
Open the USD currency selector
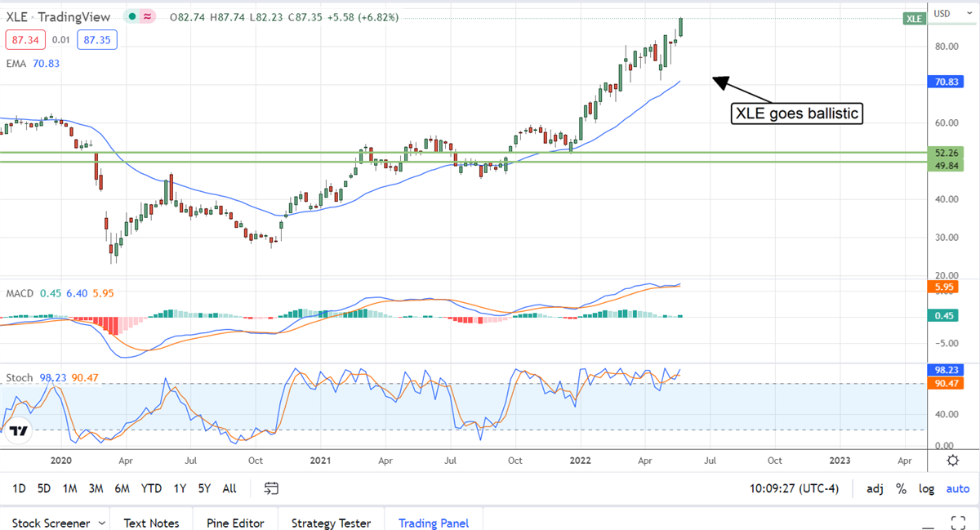point(942,13)
